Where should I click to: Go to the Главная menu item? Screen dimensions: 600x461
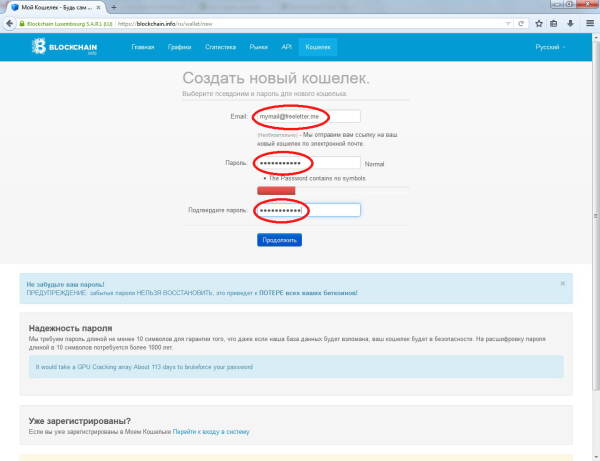(143, 47)
